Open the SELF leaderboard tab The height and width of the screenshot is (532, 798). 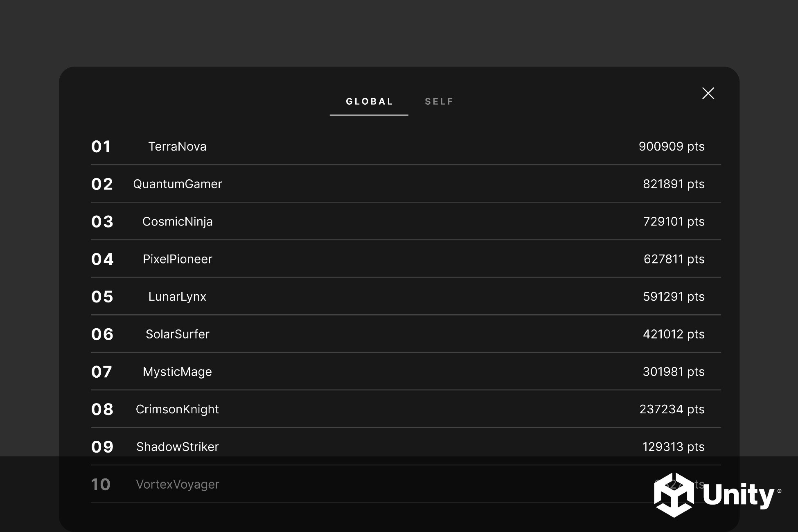point(439,101)
